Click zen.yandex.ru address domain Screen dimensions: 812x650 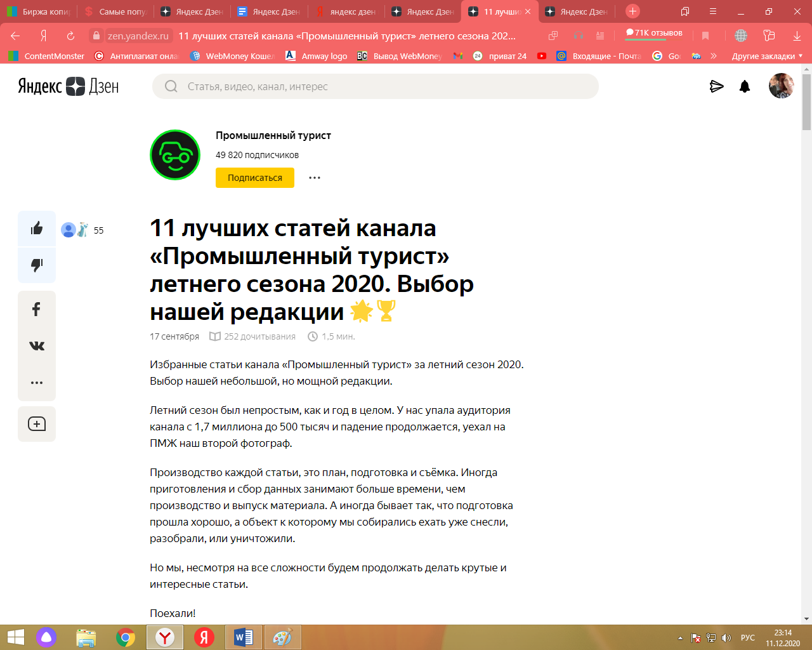[x=138, y=36]
